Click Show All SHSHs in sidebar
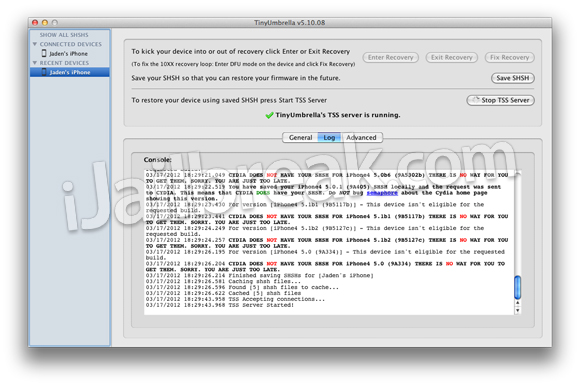This screenshot has width=580, height=386. coord(64,35)
